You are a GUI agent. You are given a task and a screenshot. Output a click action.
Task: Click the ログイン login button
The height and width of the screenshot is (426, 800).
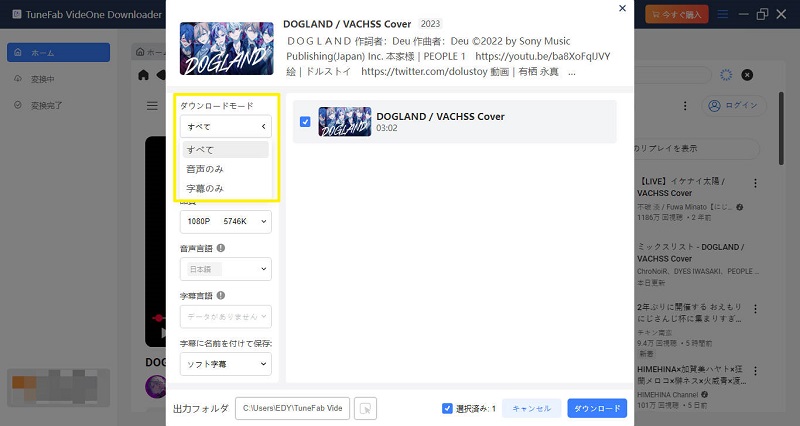[x=734, y=106]
